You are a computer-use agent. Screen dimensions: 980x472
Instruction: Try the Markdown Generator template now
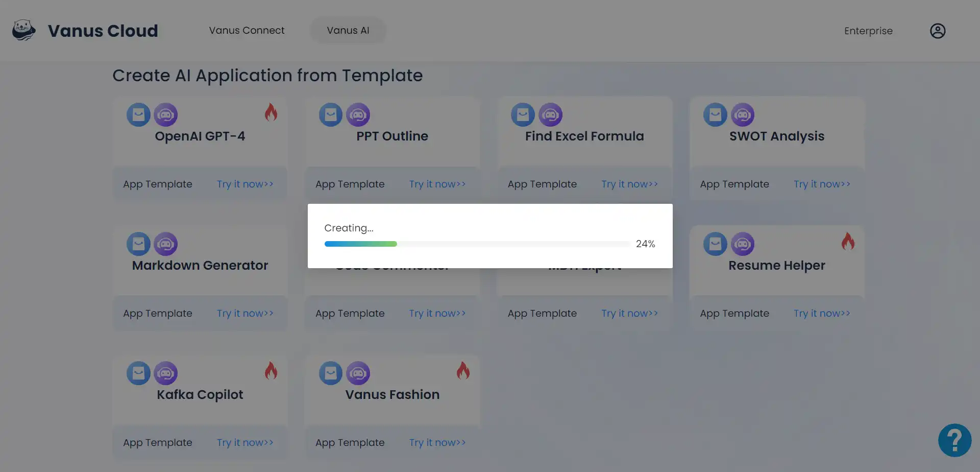click(x=245, y=314)
